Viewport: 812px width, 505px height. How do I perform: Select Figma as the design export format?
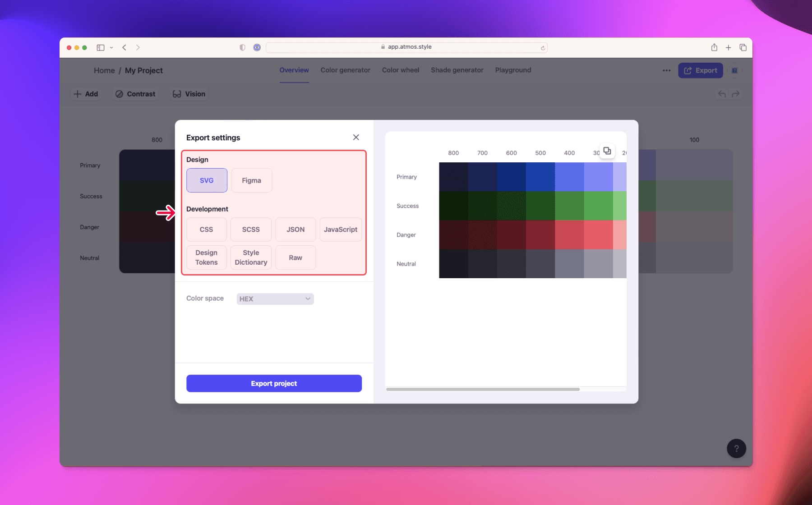251,180
